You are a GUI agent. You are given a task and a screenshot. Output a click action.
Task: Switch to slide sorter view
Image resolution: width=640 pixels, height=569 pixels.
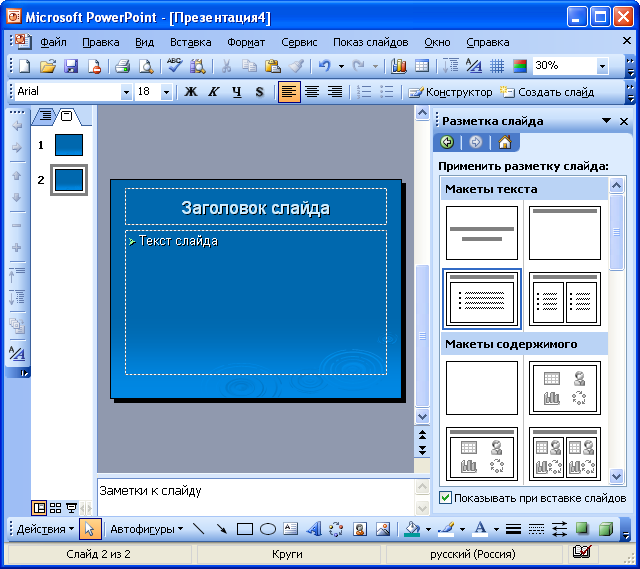click(x=55, y=508)
